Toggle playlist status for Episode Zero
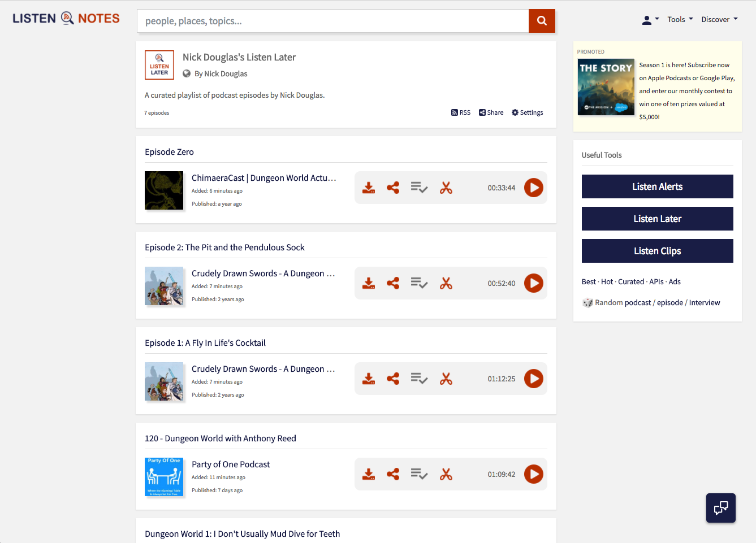The width and height of the screenshot is (756, 543). coord(419,188)
